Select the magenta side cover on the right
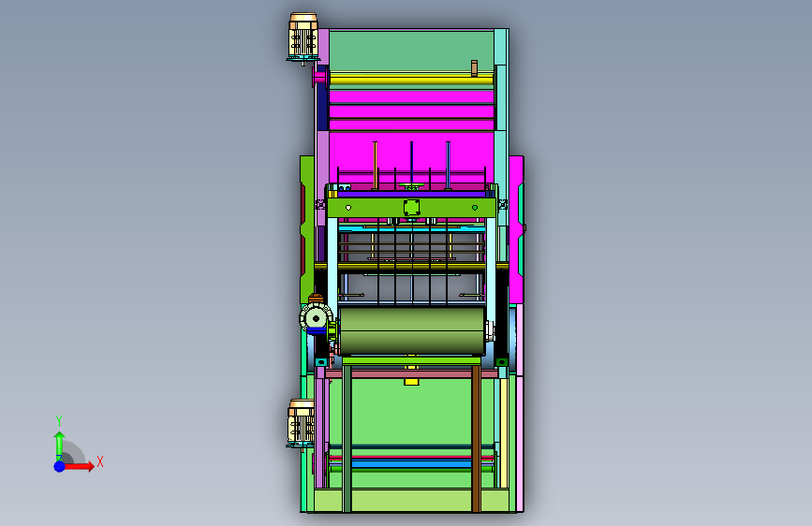This screenshot has height=526, width=812. [516, 229]
